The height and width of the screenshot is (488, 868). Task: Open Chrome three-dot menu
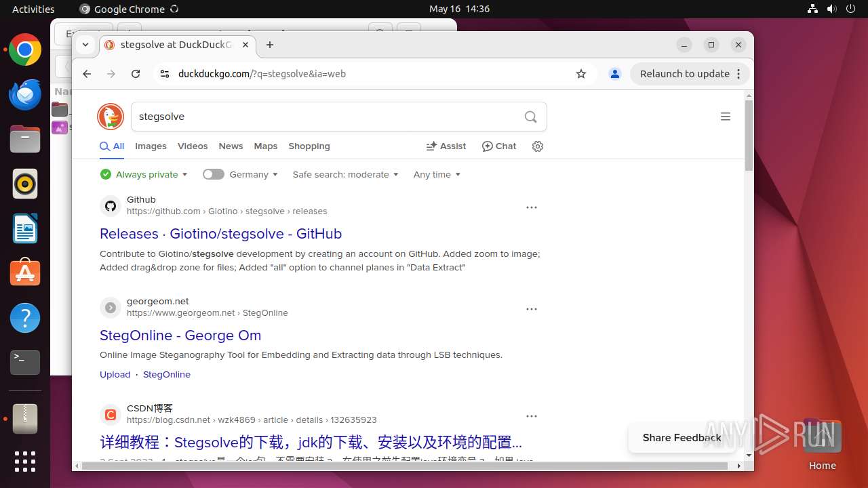739,74
